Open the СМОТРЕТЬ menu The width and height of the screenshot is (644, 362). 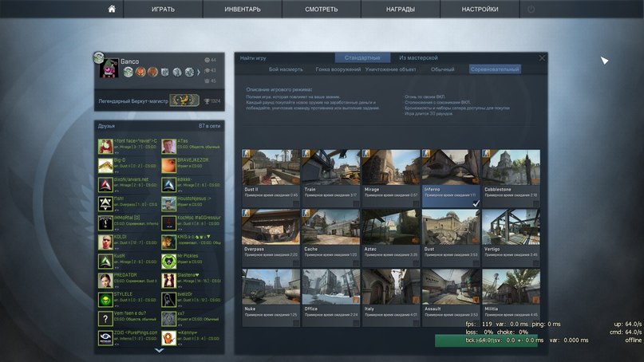pyautogui.click(x=321, y=9)
